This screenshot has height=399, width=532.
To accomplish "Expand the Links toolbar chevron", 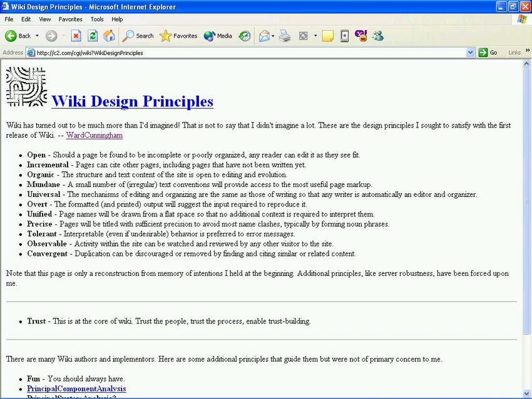I will pos(528,51).
